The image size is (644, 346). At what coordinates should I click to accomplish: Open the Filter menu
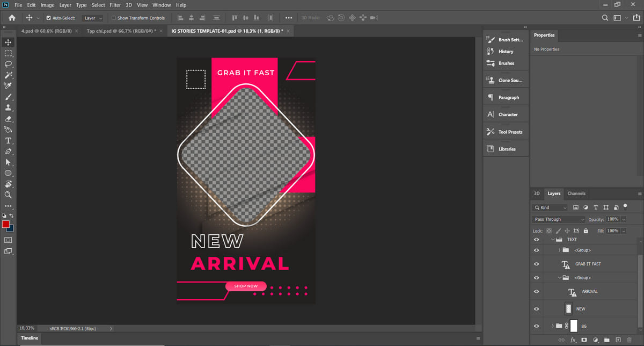(115, 5)
